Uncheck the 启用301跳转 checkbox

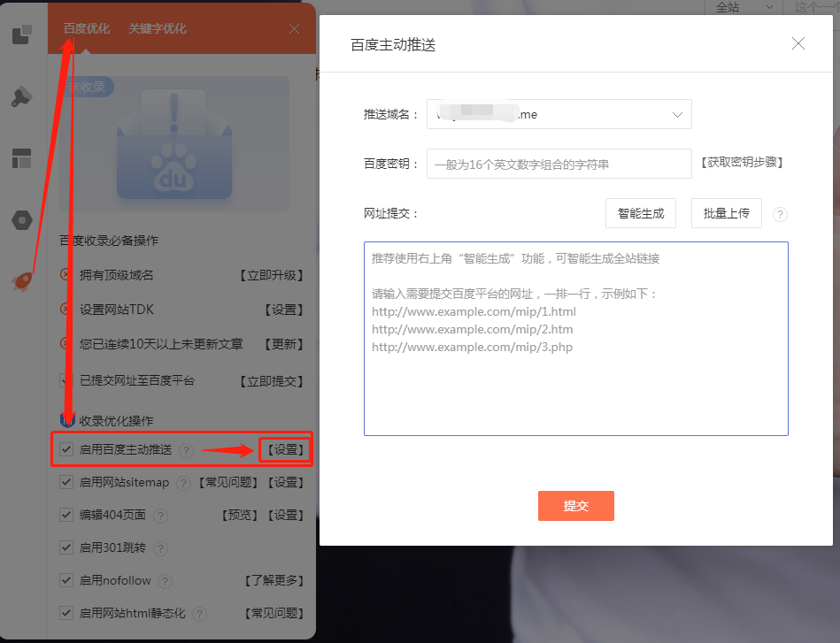(66, 547)
